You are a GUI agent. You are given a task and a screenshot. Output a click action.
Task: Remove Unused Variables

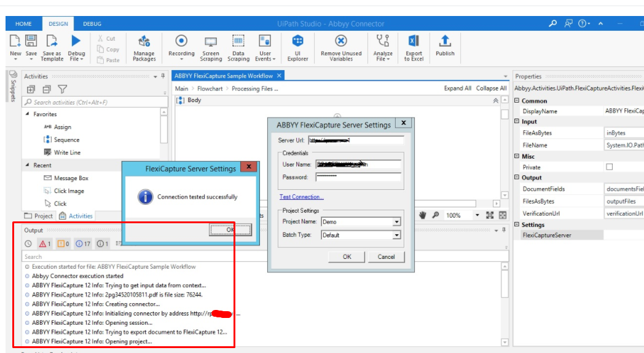[341, 48]
